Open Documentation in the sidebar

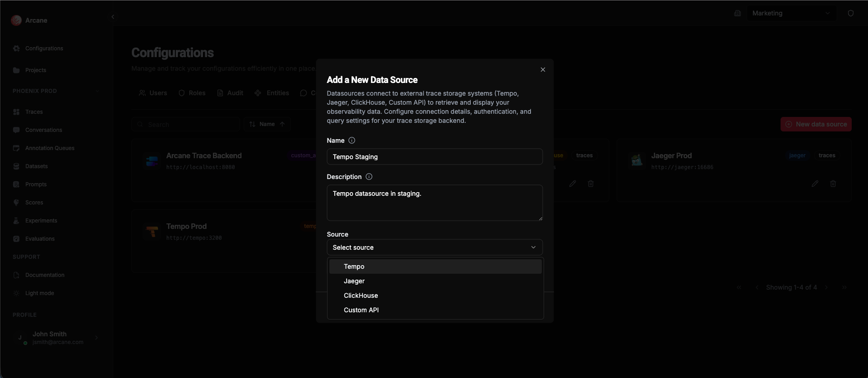click(x=45, y=275)
